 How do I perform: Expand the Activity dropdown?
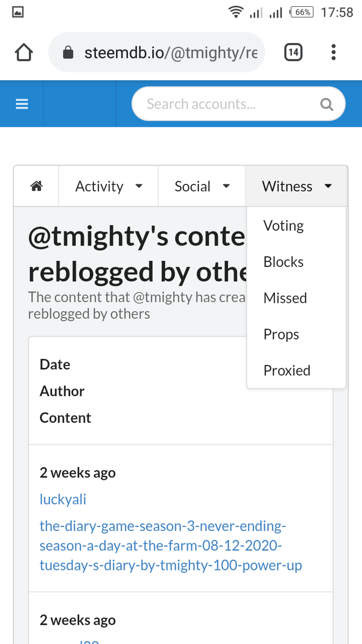click(x=109, y=186)
